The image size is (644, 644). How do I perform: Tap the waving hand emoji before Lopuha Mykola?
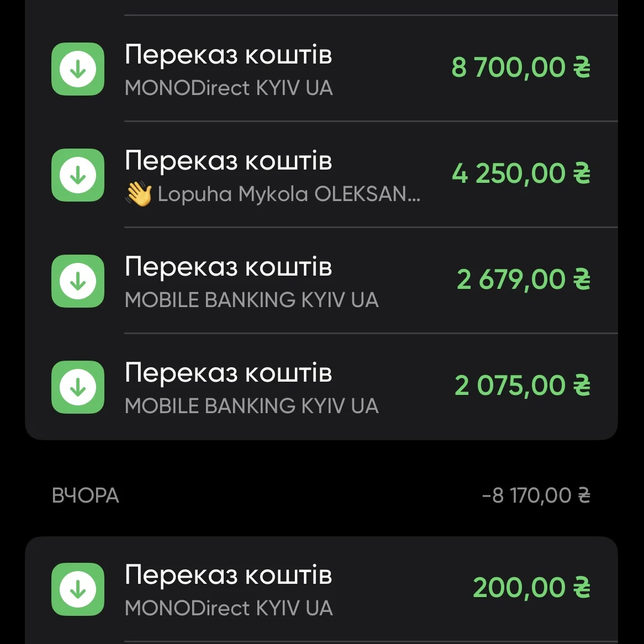click(139, 194)
